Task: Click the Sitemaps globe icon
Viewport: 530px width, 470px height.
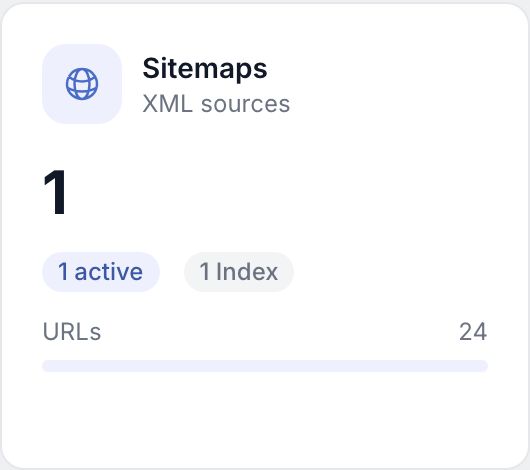Action: (x=82, y=84)
